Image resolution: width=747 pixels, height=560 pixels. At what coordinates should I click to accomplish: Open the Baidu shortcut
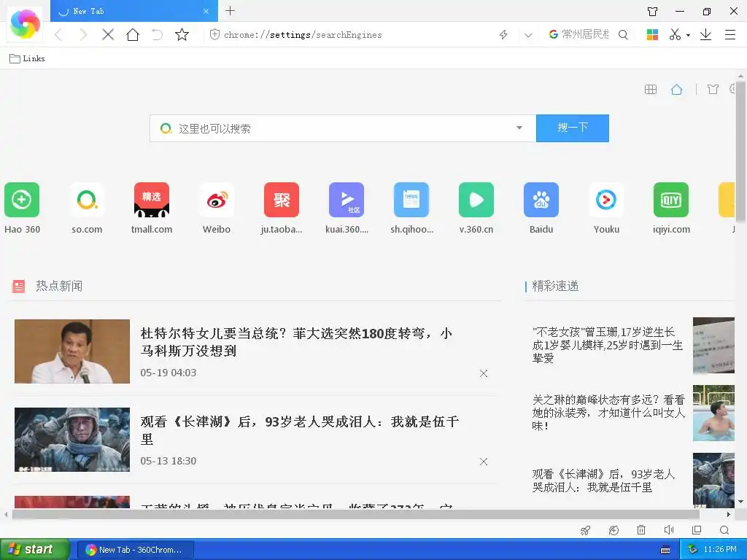click(541, 208)
